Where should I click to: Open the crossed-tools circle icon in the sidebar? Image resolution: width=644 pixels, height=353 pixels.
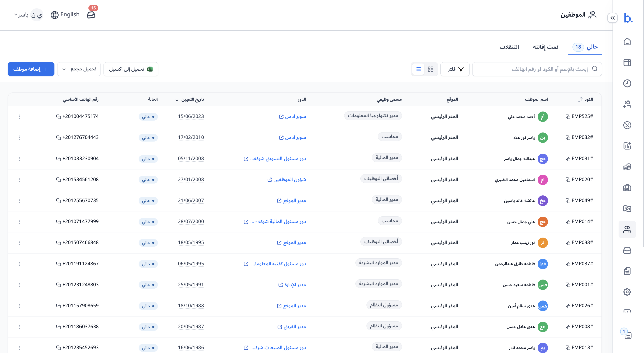coord(627,125)
